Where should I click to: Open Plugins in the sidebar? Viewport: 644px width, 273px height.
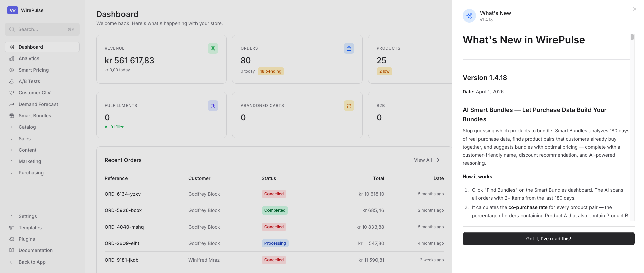(42, 239)
